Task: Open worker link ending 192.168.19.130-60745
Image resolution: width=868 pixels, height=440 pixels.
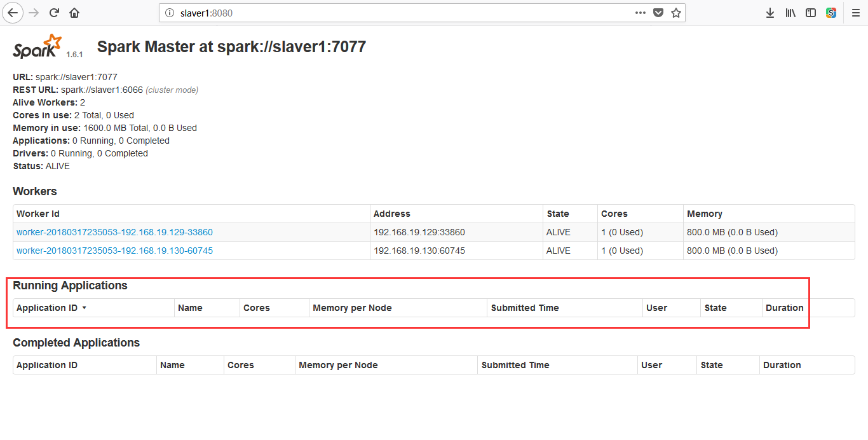Action: click(x=114, y=251)
